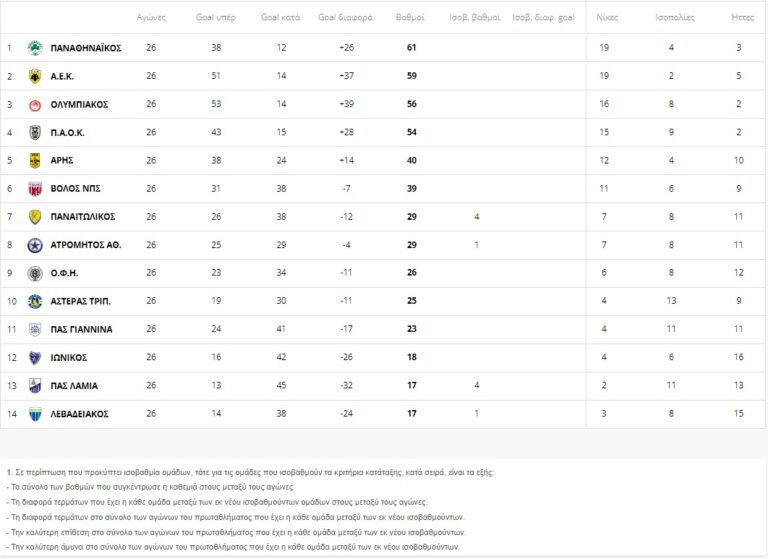The height and width of the screenshot is (559, 768).
Task: Click the Goal διαφορά column header
Action: coord(346,19)
